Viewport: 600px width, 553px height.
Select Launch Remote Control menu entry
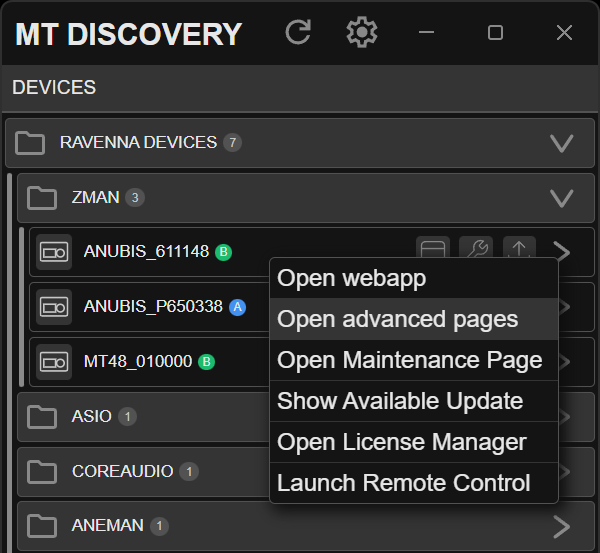[x=414, y=483]
